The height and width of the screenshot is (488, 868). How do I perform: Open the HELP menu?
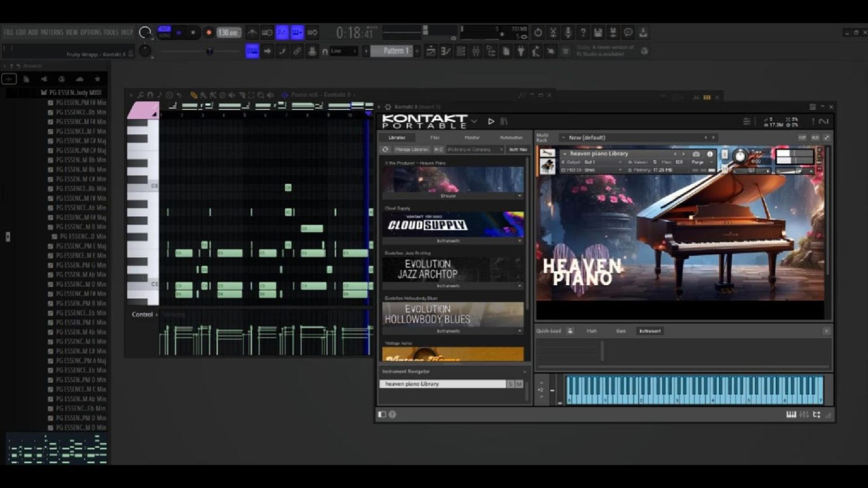point(127,32)
